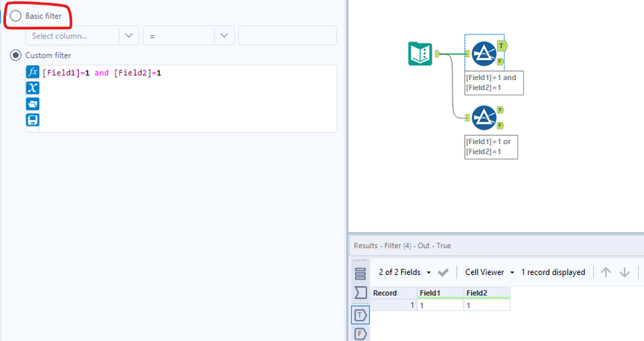
Task: Click the F output anchor of the 'or' filter
Action: click(x=500, y=126)
